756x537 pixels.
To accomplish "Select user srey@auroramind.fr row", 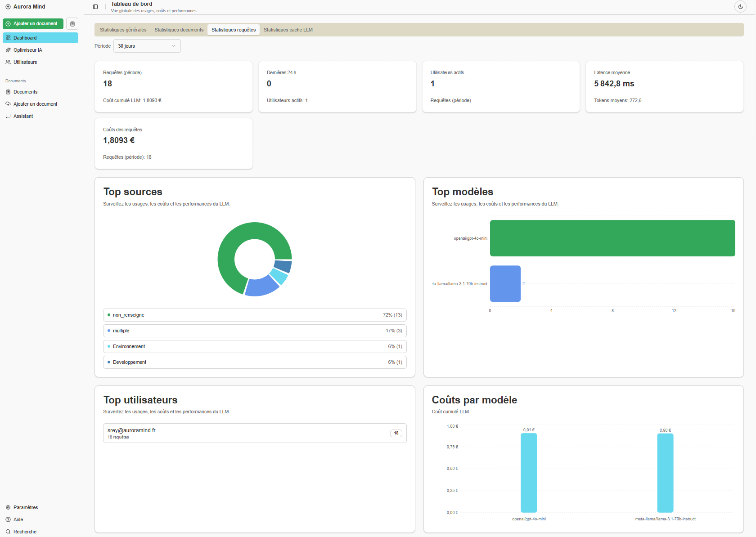I will [x=255, y=433].
